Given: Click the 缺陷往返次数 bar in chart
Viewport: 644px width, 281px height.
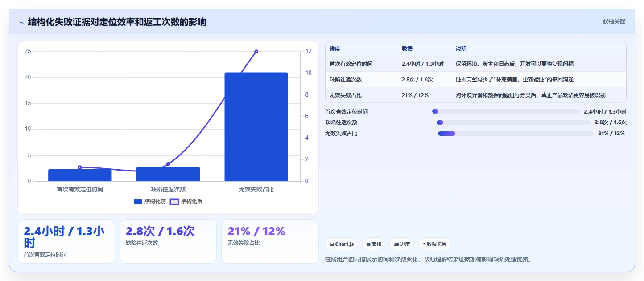Looking at the screenshot, I should 168,174.
